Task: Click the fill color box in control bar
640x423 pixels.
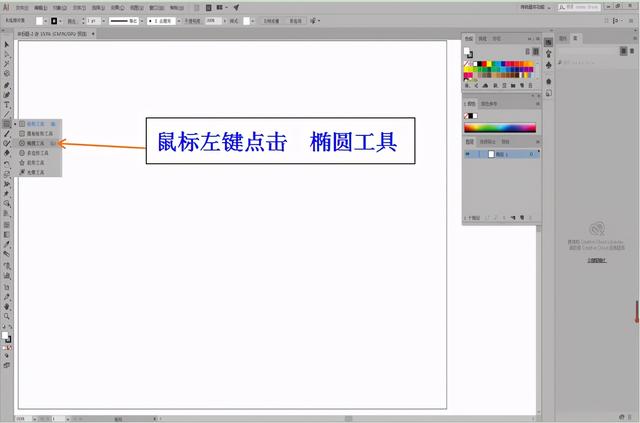Action: point(39,21)
